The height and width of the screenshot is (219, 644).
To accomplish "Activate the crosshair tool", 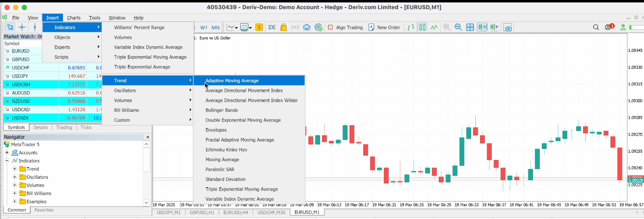I will (22, 27).
